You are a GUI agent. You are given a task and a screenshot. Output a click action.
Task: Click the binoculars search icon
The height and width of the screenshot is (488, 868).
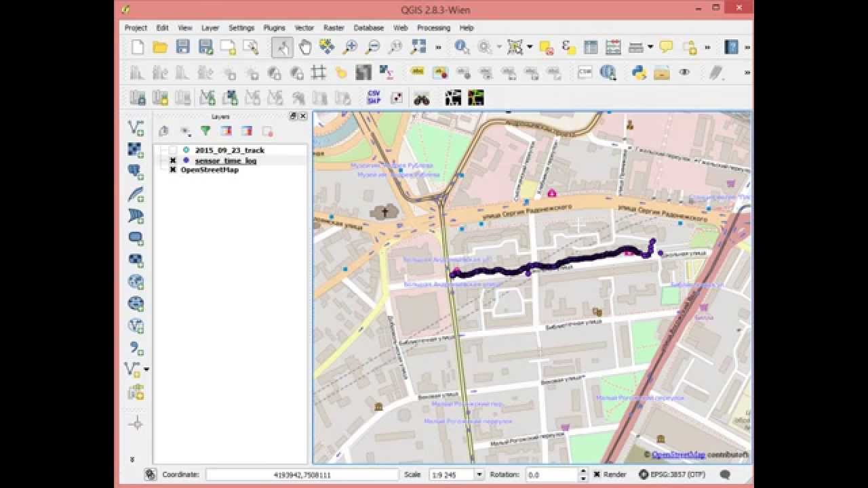(422, 98)
